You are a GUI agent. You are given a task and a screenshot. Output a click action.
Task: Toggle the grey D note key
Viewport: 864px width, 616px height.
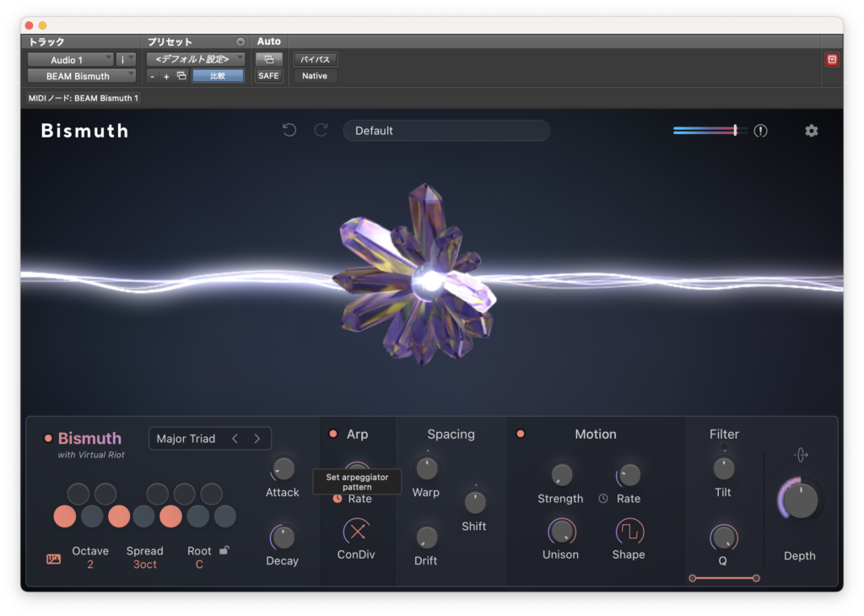click(x=92, y=516)
